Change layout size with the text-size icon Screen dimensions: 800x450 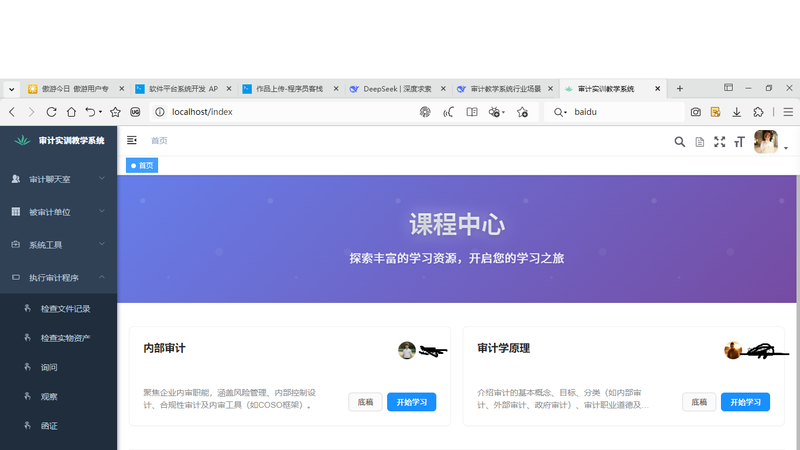[739, 142]
